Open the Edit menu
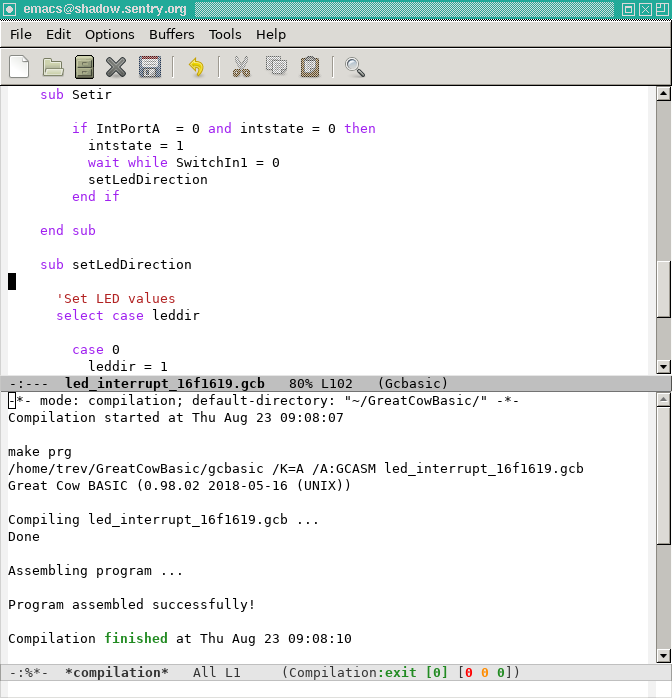The image size is (672, 698). (58, 34)
